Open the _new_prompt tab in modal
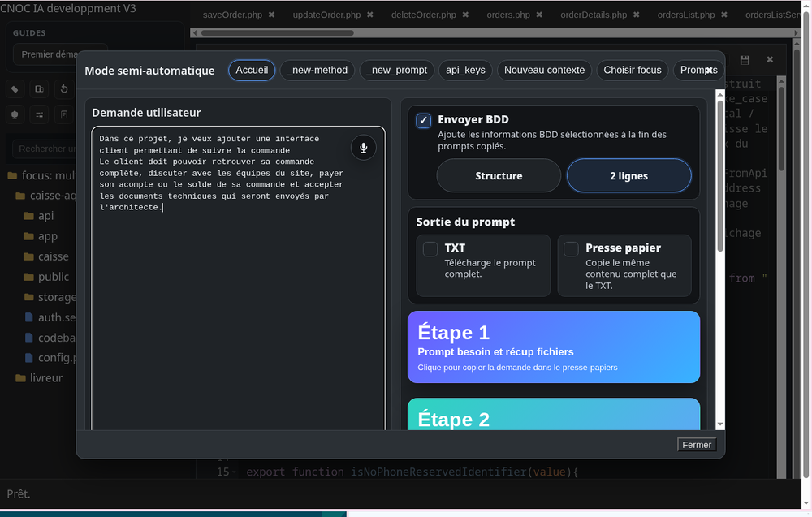812x517 pixels. point(397,71)
